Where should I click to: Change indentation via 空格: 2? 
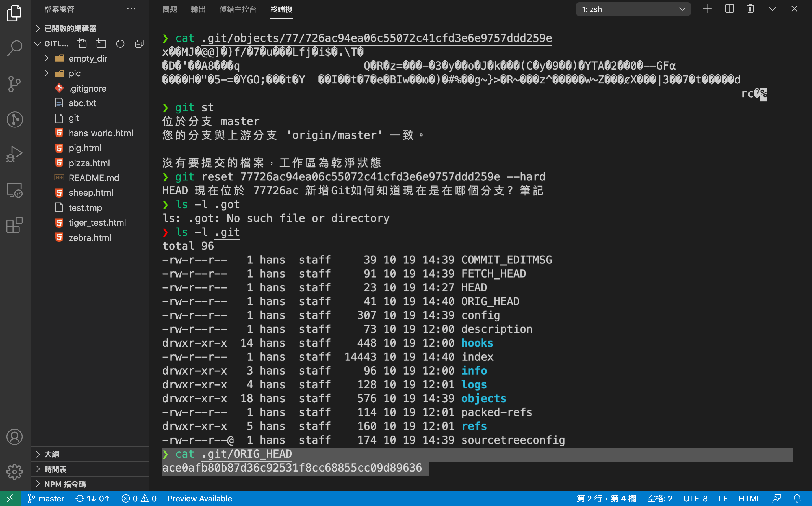pos(659,499)
